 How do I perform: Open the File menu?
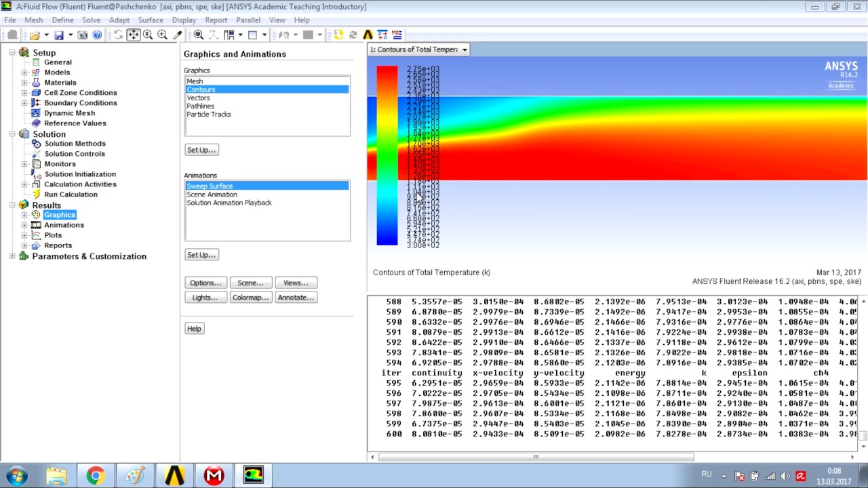10,20
